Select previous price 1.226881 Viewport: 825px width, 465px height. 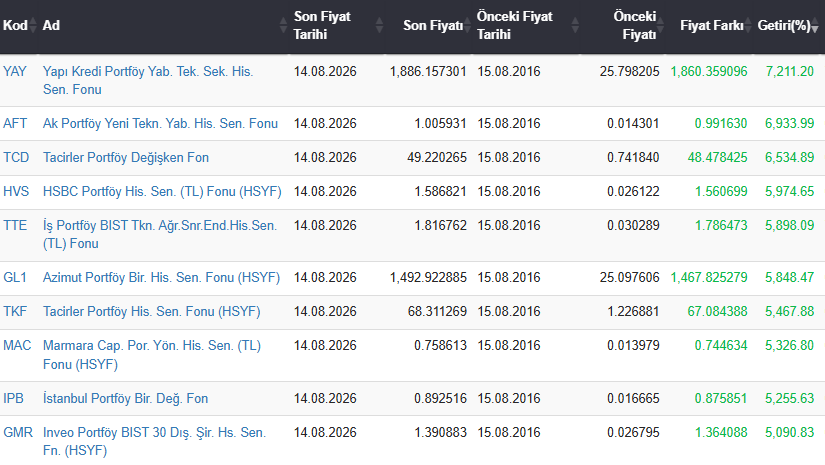point(633,312)
